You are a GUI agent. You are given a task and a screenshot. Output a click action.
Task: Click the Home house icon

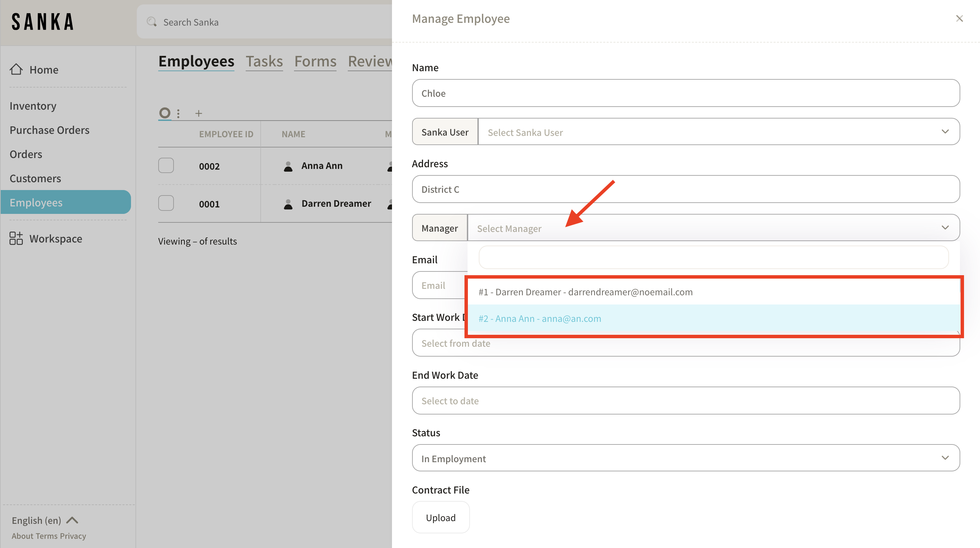point(16,69)
